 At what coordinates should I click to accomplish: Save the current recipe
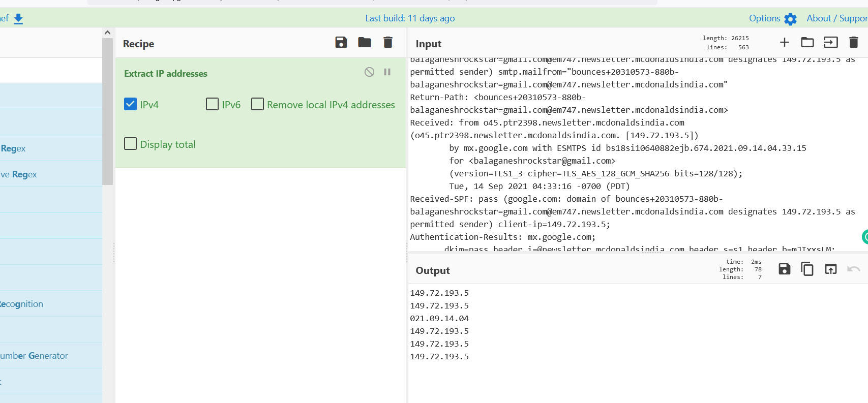[341, 43]
